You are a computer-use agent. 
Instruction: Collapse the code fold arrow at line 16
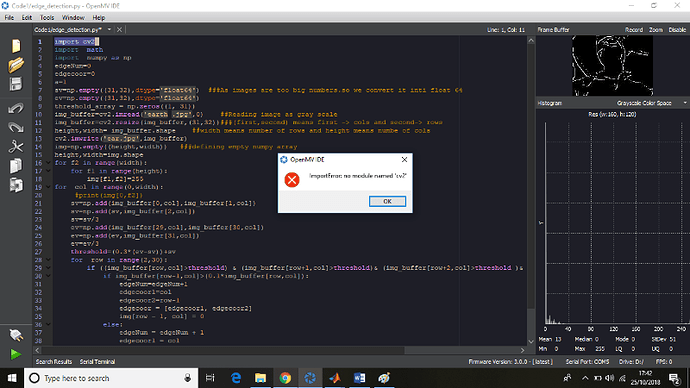click(x=48, y=163)
